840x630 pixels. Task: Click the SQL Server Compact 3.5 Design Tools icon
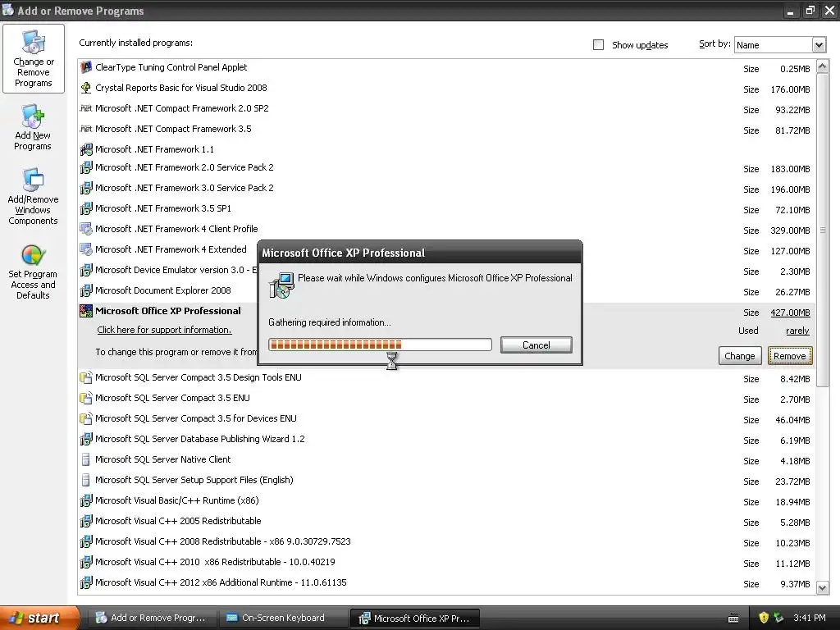pyautogui.click(x=85, y=377)
